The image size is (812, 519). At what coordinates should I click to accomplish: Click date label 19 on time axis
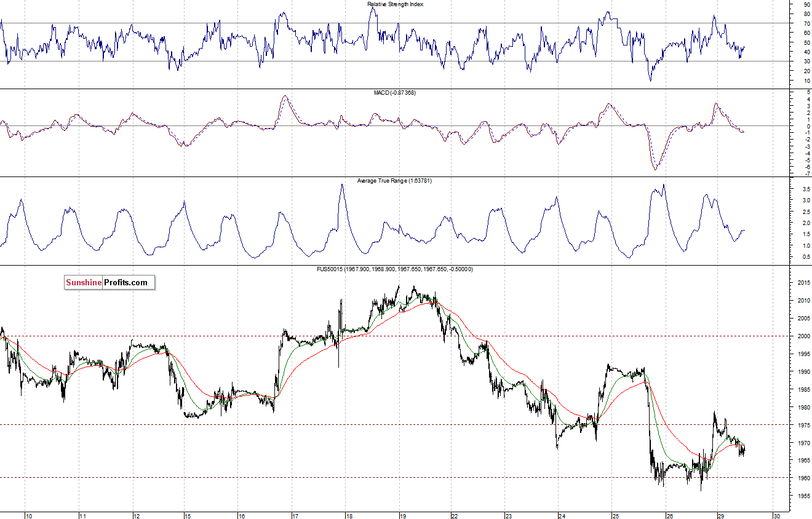(x=402, y=516)
